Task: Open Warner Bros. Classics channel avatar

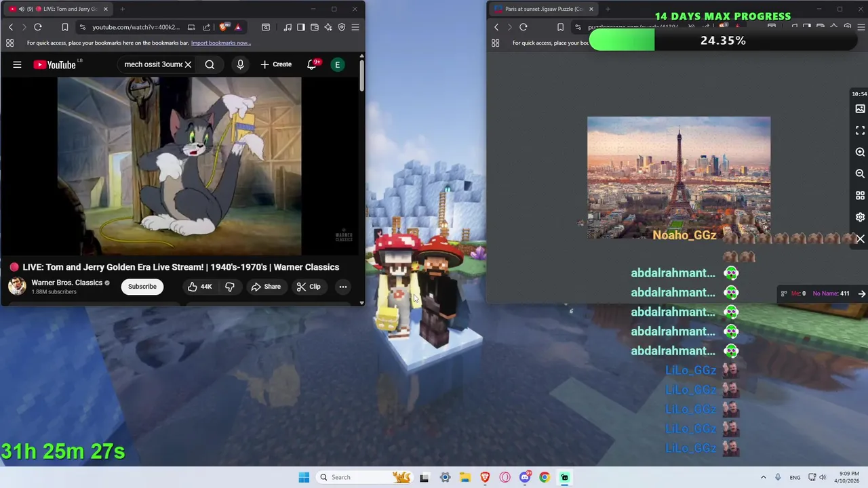Action: pos(17,286)
